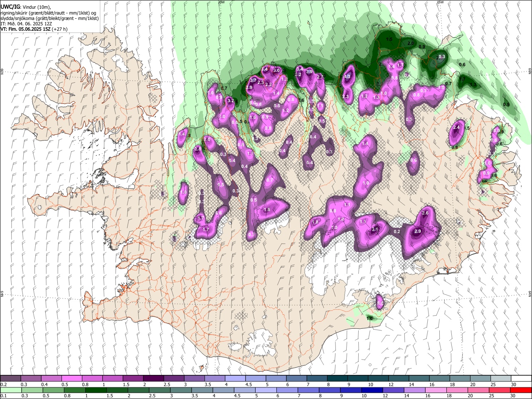Click the 0.4 label in the upper legend
Screen dimensions: 532x399
[44, 384]
